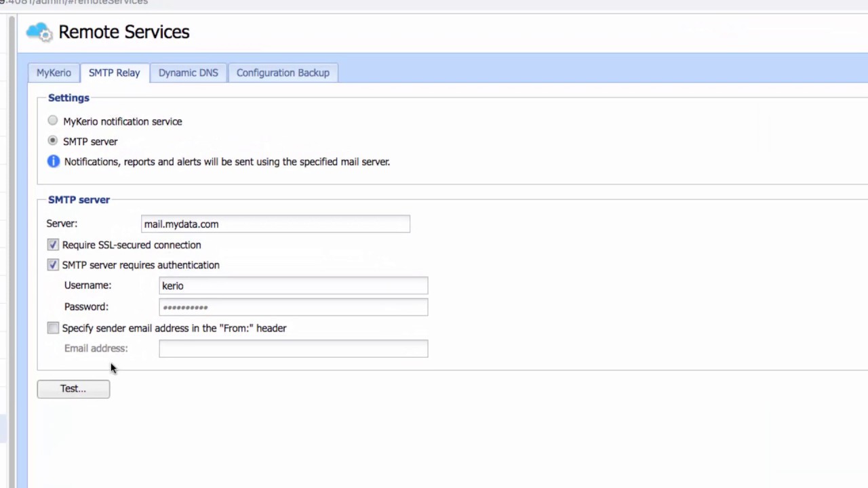
Task: Choose the SMTP server radio option
Action: [53, 141]
